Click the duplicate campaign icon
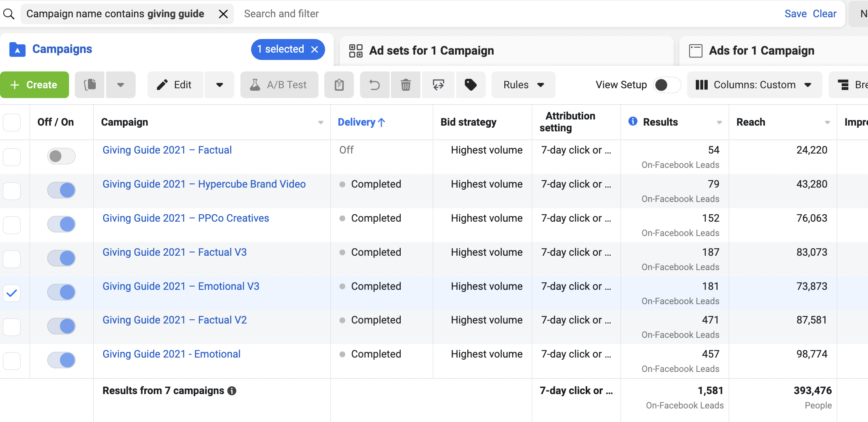Screen dimensions: 868x422 (90, 85)
